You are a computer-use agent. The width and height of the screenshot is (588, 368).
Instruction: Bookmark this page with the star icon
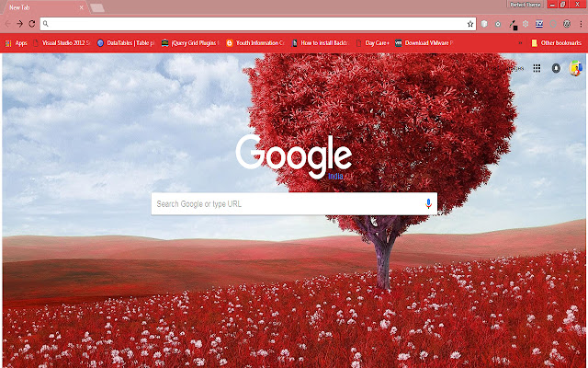coord(470,24)
